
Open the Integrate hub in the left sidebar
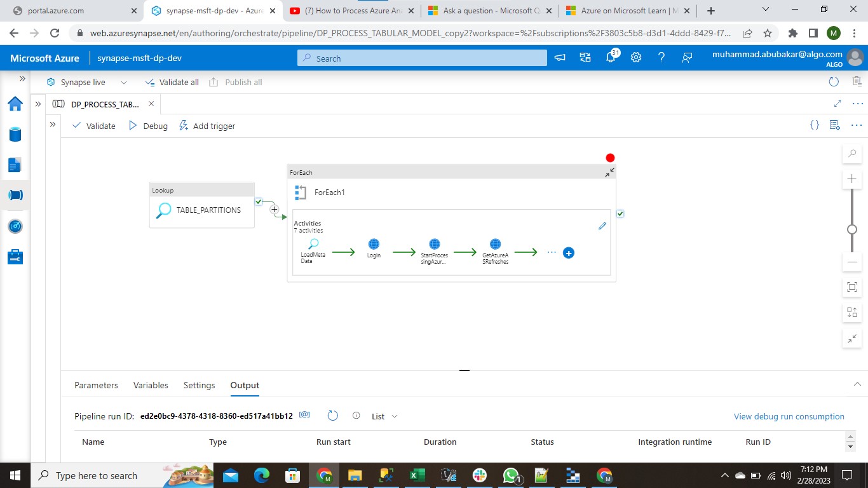pyautogui.click(x=16, y=196)
